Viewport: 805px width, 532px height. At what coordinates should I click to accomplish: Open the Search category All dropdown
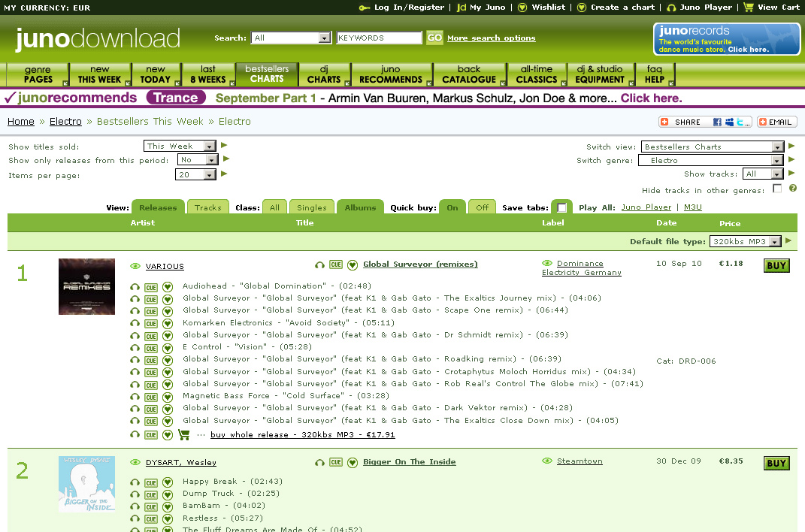291,38
